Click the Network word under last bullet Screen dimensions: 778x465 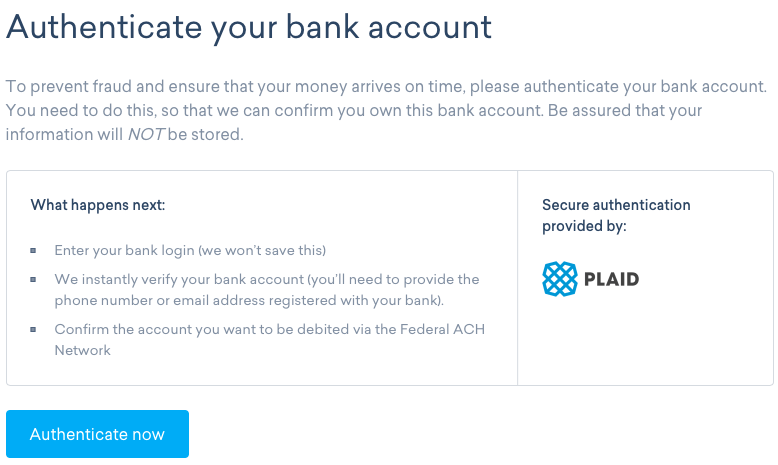click(82, 350)
